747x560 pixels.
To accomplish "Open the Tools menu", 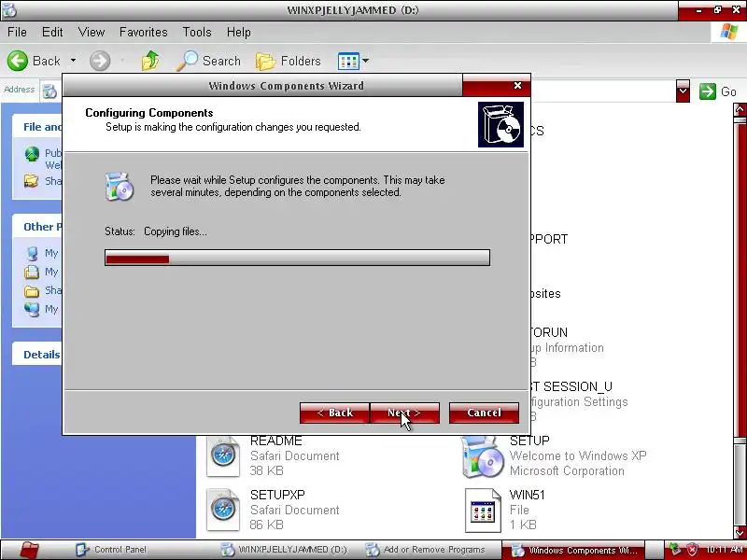I will pyautogui.click(x=197, y=33).
